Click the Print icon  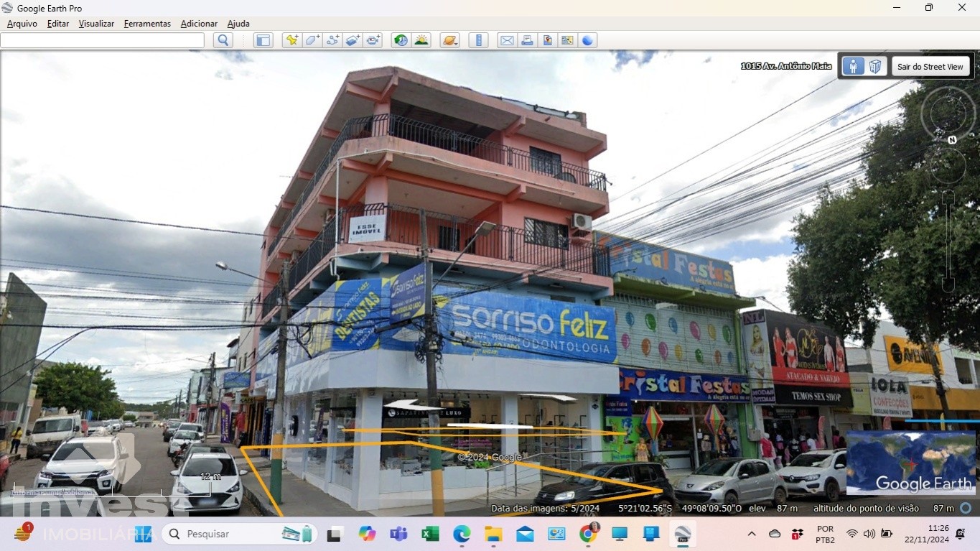[527, 40]
